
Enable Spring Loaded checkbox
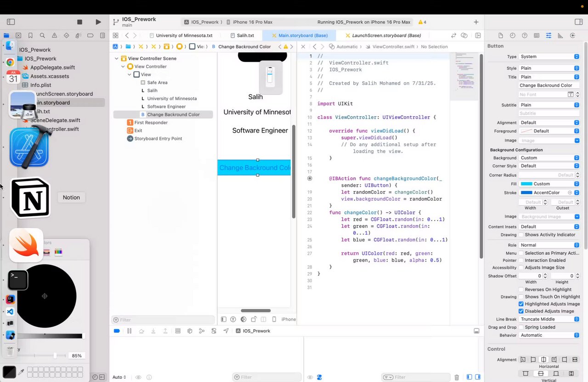click(521, 327)
